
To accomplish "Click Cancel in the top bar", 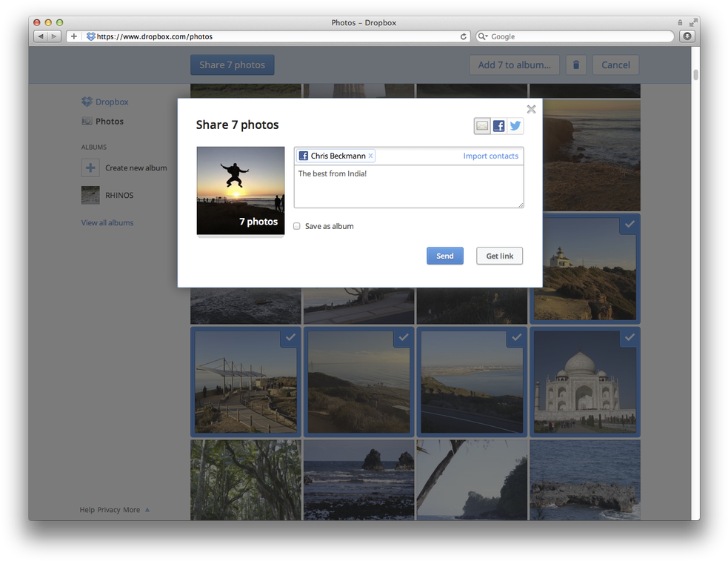I will click(615, 65).
